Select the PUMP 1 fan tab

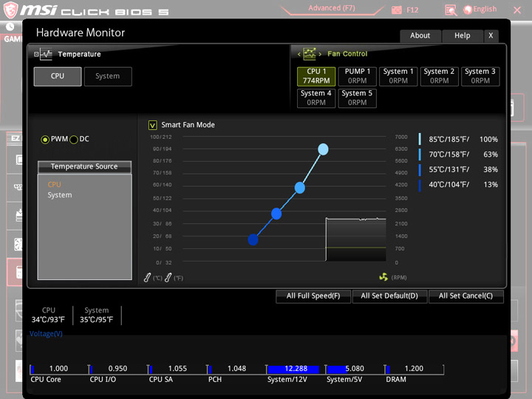358,76
